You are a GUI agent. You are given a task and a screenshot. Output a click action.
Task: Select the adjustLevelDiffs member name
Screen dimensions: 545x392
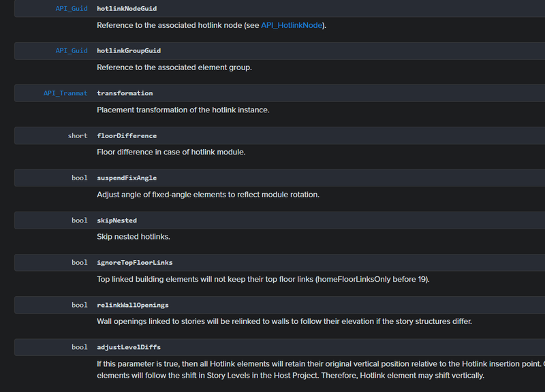129,347
